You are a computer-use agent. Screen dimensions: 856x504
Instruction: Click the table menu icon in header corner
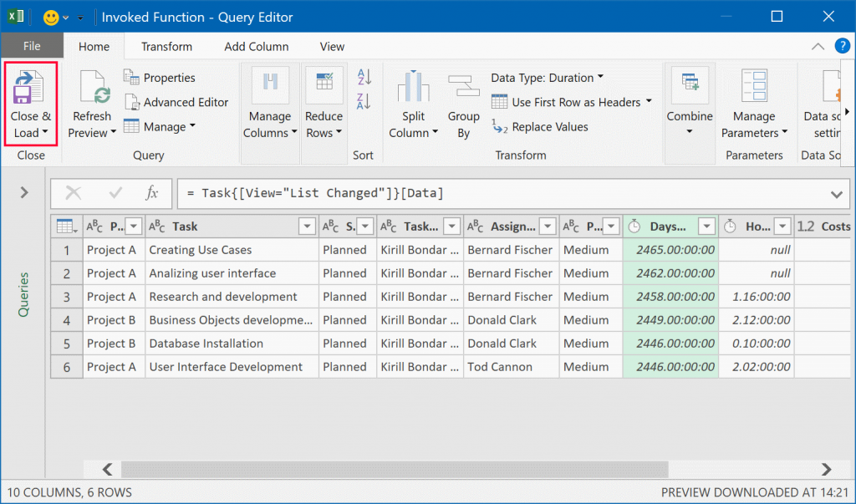coord(67,226)
